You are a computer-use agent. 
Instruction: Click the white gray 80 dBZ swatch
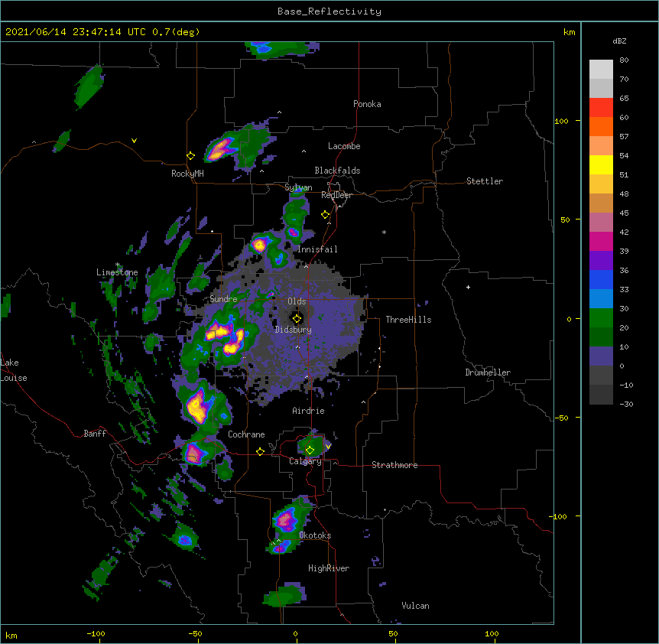point(601,70)
